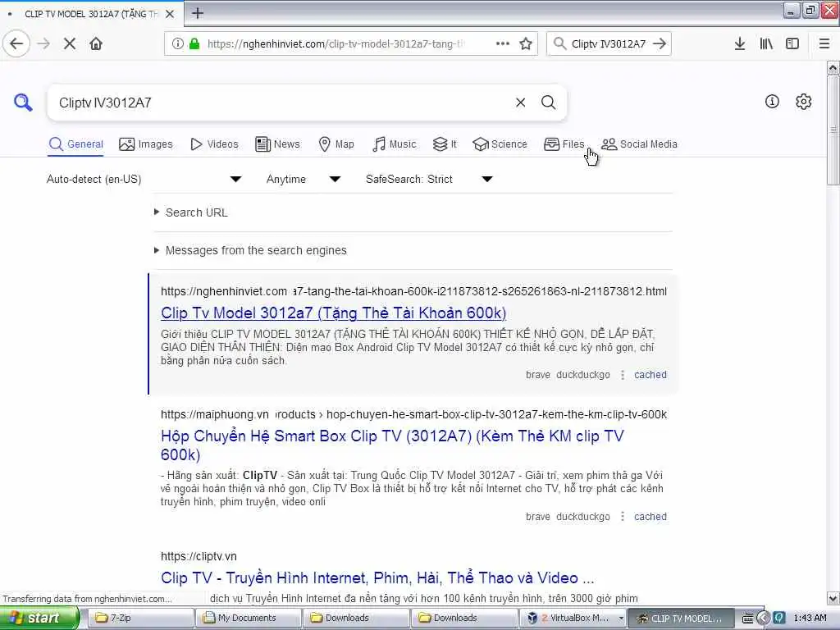The height and width of the screenshot is (630, 840).
Task: Switch to News category
Action: pyautogui.click(x=277, y=144)
